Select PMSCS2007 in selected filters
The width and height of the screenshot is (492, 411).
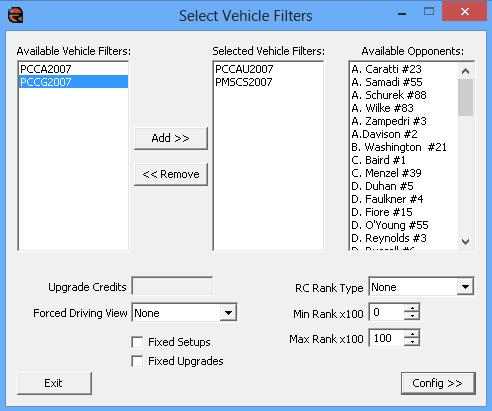point(268,82)
